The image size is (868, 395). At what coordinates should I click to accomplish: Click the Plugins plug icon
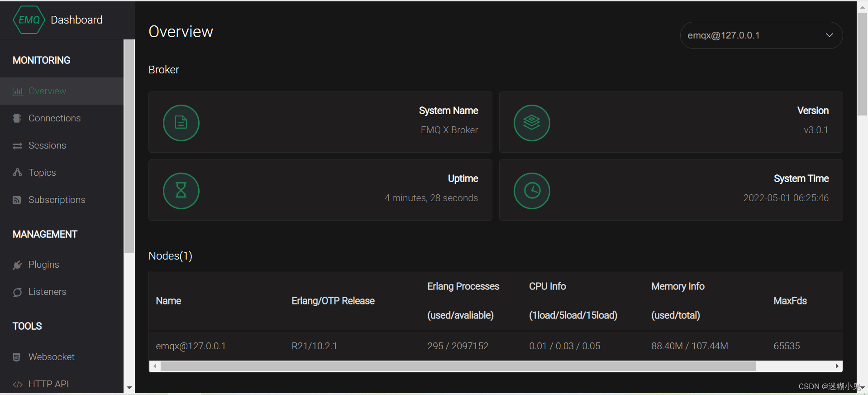coord(17,265)
